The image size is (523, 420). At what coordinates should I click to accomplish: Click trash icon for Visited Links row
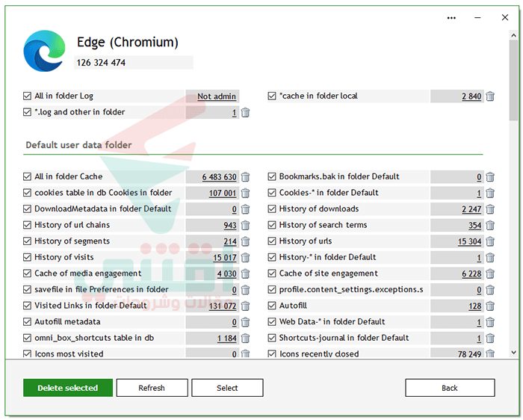coord(245,306)
